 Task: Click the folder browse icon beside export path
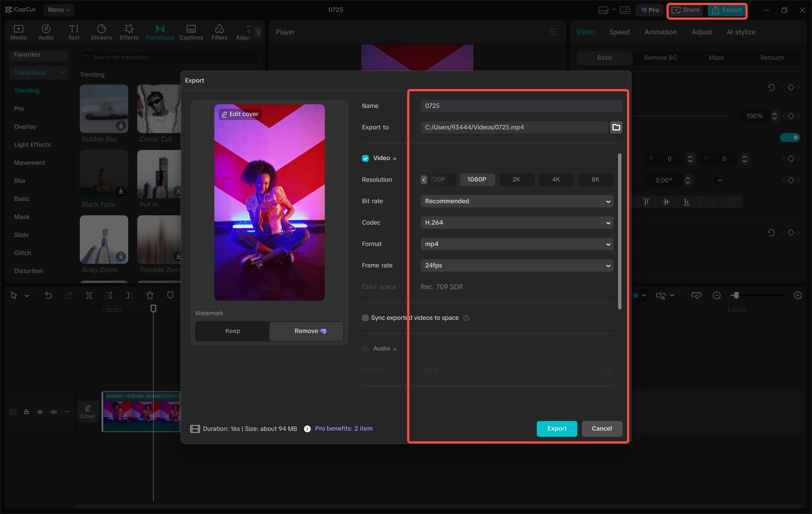point(616,127)
